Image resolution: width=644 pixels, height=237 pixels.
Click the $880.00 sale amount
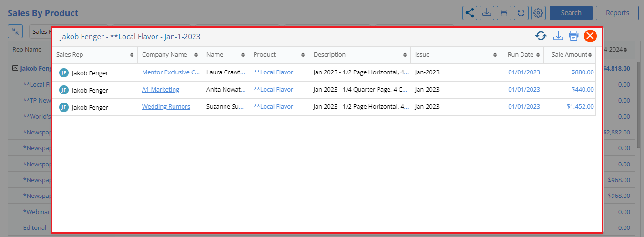point(583,72)
